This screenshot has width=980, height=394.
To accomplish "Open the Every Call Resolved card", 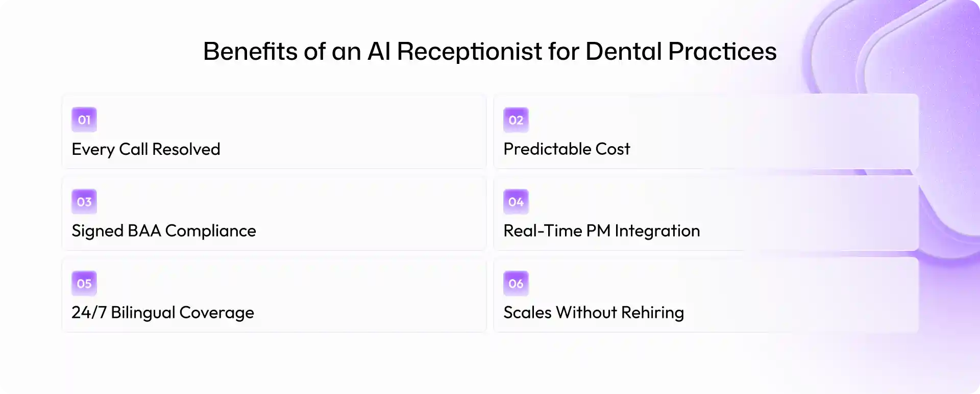I will [x=274, y=131].
